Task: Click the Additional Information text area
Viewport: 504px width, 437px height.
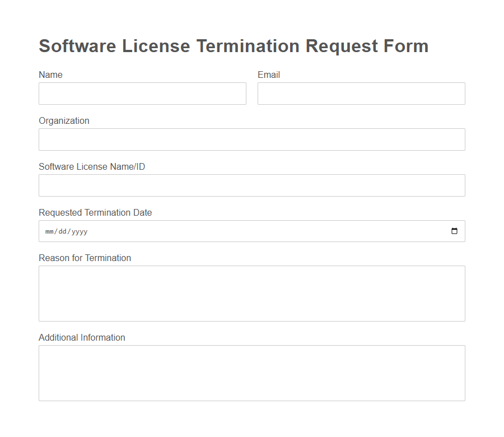Action: point(251,373)
